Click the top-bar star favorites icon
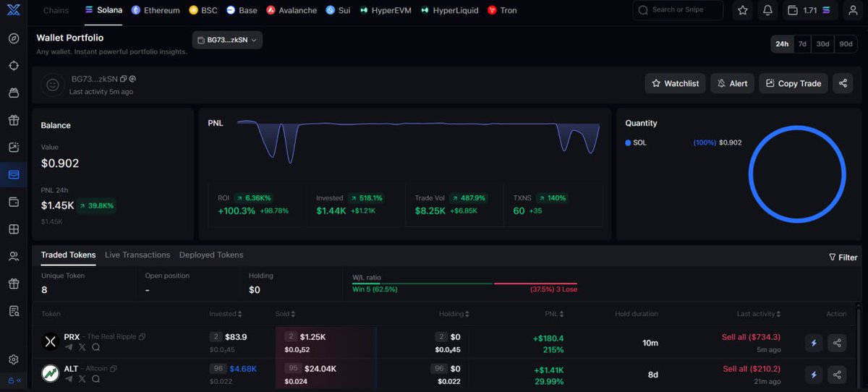This screenshot has height=392, width=868. [x=743, y=10]
